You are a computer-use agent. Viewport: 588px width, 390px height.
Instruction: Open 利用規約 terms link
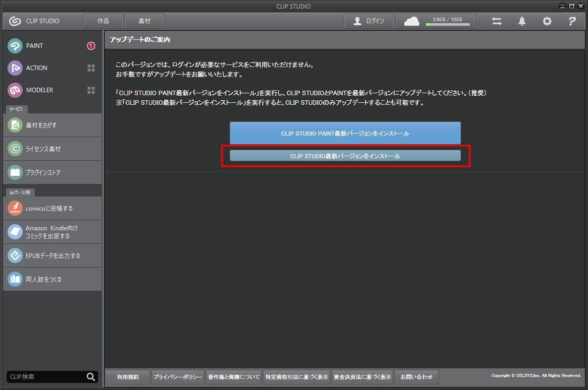pos(128,377)
